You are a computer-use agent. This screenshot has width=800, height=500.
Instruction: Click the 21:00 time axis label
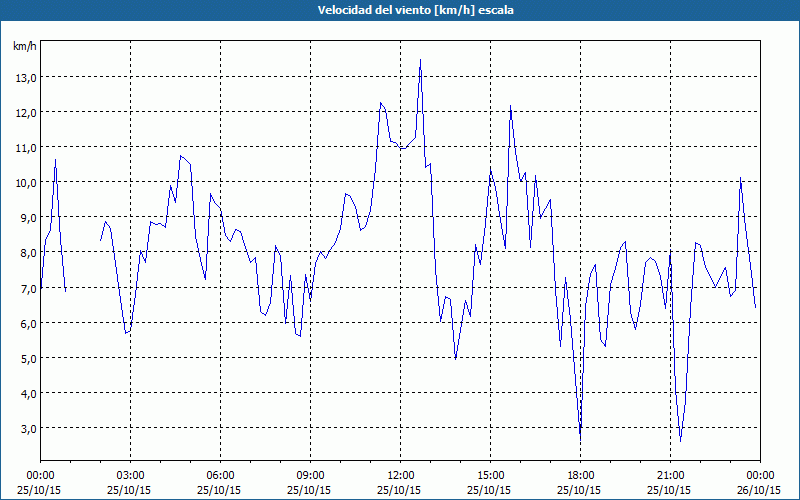[670, 476]
